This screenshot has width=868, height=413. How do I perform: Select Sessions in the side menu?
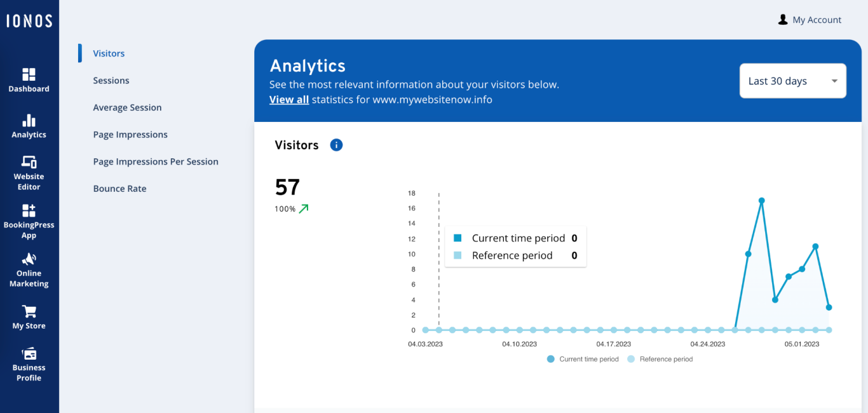click(111, 81)
